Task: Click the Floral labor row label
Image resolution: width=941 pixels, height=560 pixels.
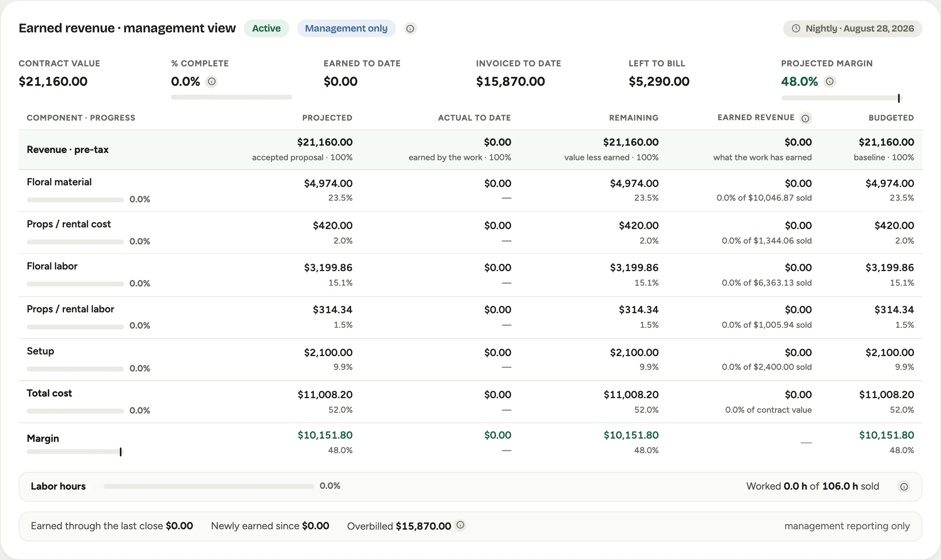Action: pyautogui.click(x=52, y=266)
